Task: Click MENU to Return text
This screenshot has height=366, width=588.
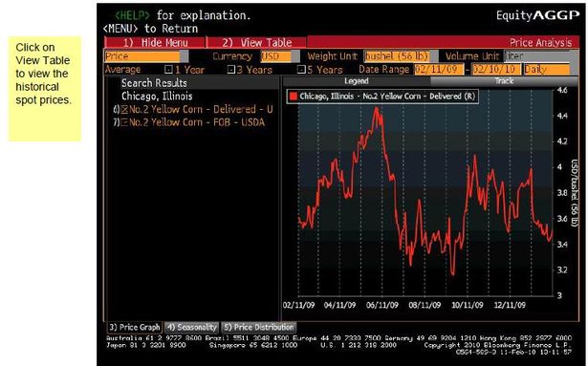Action: point(150,29)
